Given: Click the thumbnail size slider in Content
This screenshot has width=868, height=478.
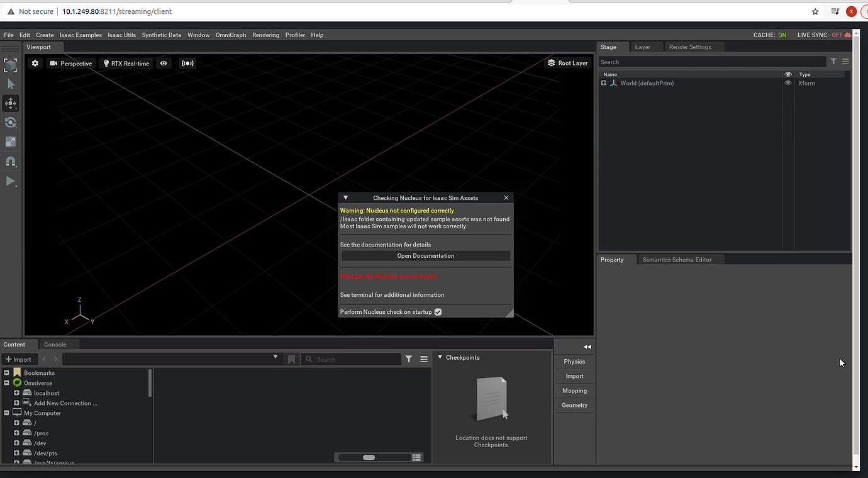Looking at the screenshot, I should 369,457.
